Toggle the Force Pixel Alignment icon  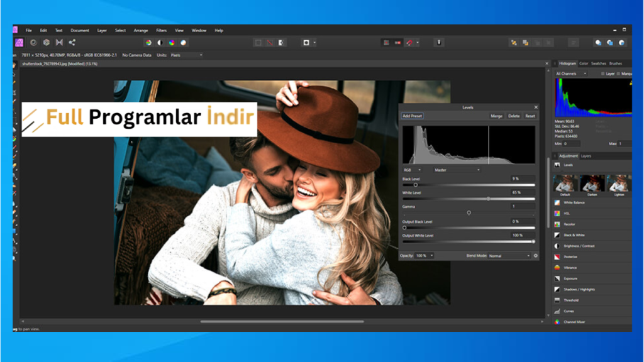click(x=386, y=43)
